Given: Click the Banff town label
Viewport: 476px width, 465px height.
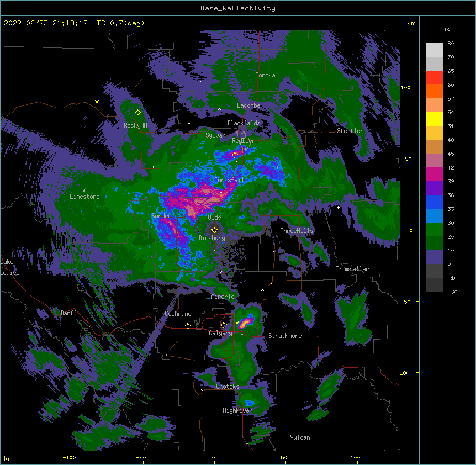Looking at the screenshot, I should tap(68, 313).
